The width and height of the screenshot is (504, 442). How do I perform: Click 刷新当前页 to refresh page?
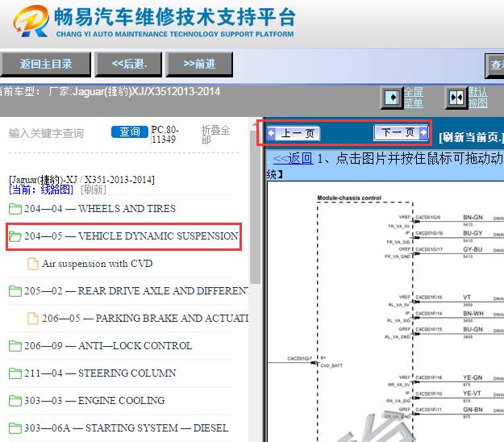point(471,137)
